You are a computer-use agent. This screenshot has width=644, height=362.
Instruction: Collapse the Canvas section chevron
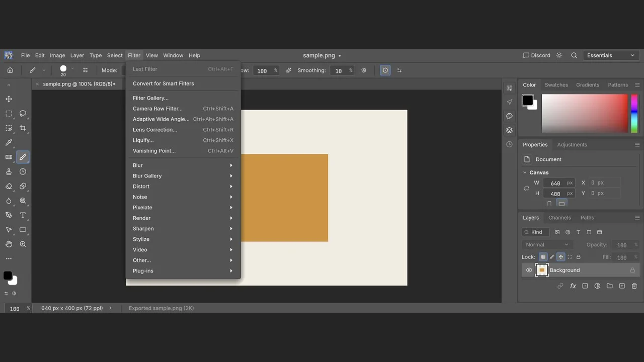tap(525, 172)
